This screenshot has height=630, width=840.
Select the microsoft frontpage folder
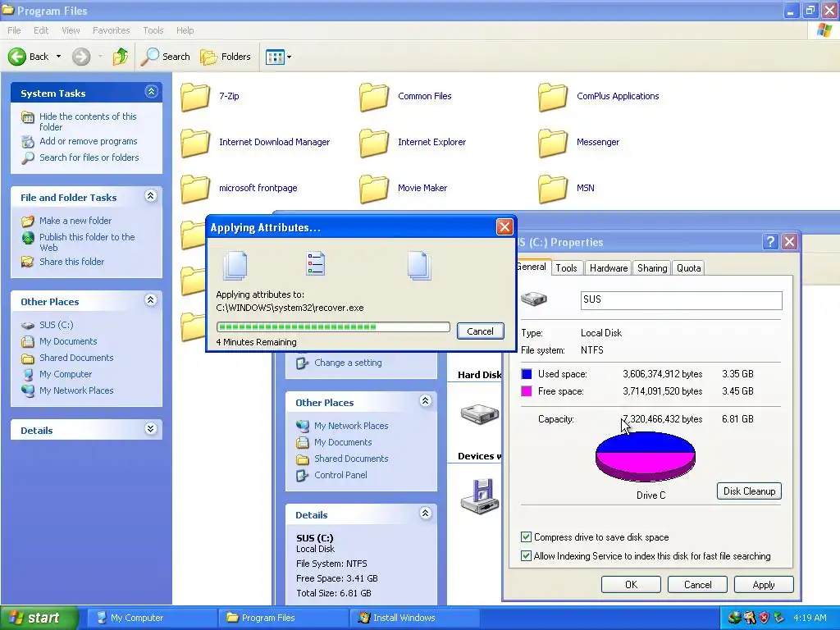click(239, 188)
